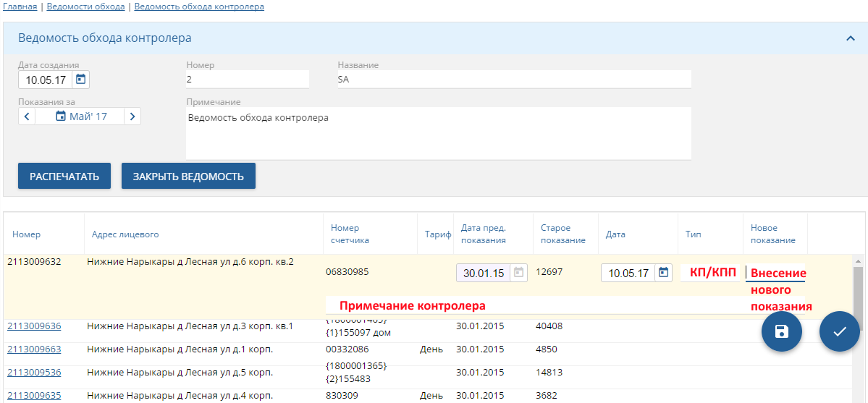
Task: Select old reading value 4850
Action: pos(547,349)
